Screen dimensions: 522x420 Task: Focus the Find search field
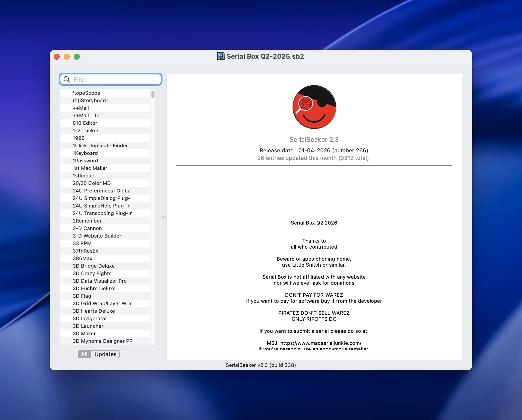click(x=111, y=79)
